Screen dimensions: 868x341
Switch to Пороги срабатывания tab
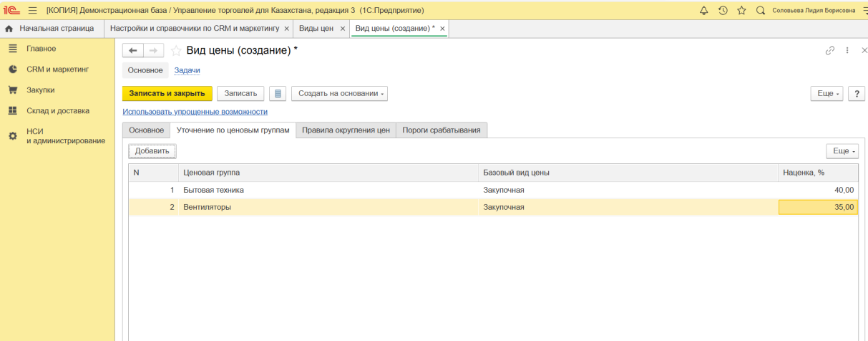click(442, 130)
